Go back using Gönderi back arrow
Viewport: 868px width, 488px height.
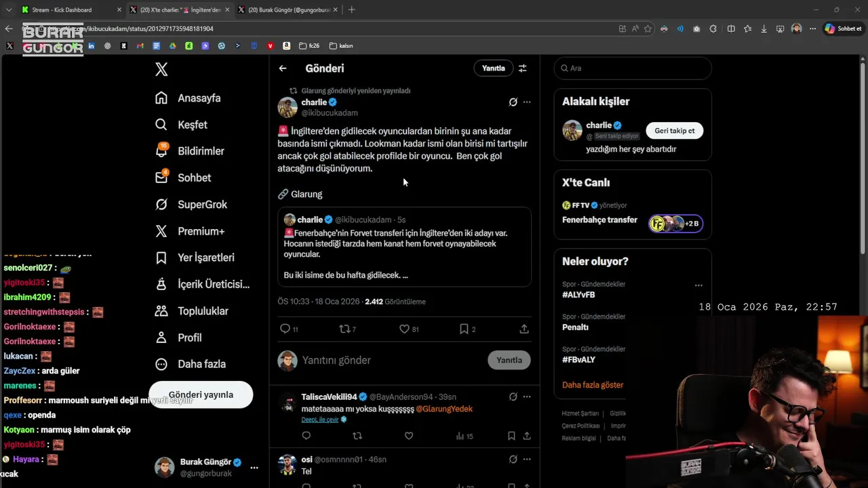point(283,68)
